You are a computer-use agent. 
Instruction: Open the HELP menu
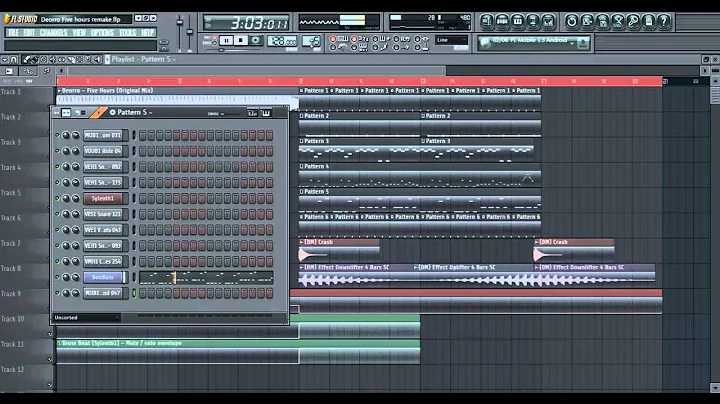pos(147,33)
